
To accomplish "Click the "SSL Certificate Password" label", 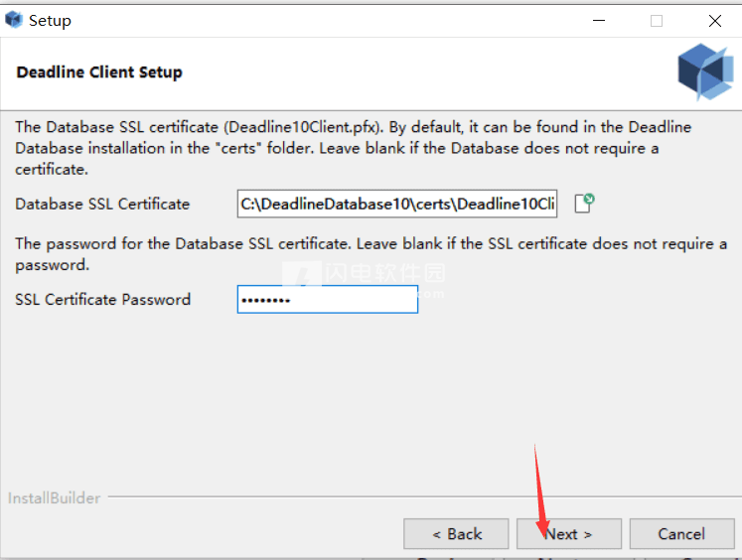I will tap(102, 300).
